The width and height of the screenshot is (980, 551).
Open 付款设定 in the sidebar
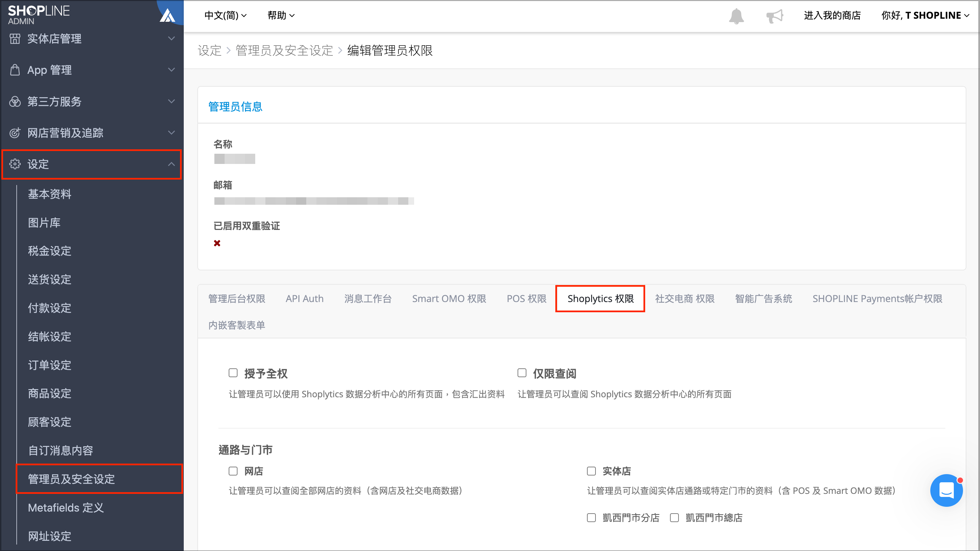pyautogui.click(x=49, y=308)
